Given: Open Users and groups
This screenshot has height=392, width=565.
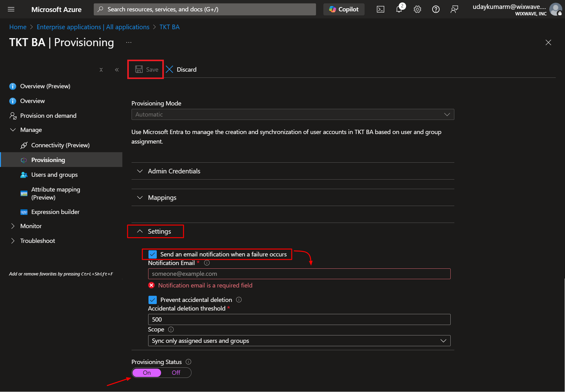Looking at the screenshot, I should click(54, 175).
